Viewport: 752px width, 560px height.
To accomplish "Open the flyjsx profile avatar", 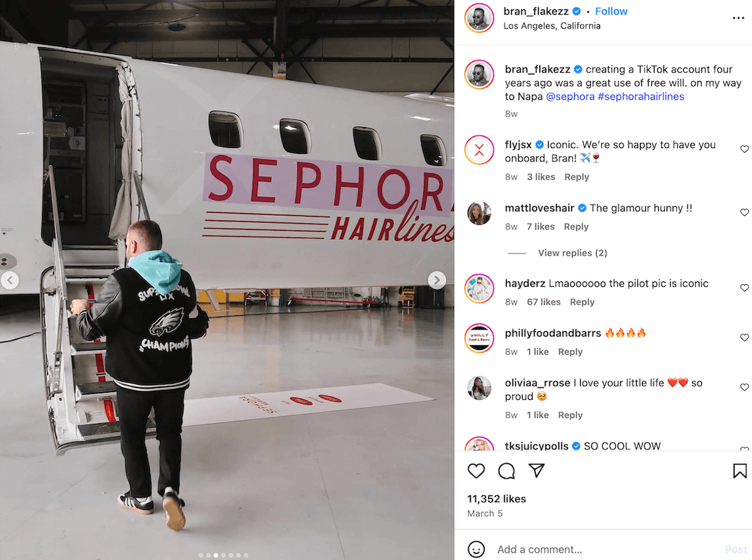I will coord(479,150).
